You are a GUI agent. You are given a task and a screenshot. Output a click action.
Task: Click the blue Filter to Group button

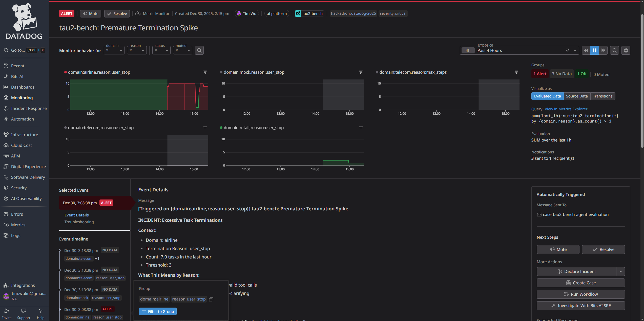(x=158, y=311)
